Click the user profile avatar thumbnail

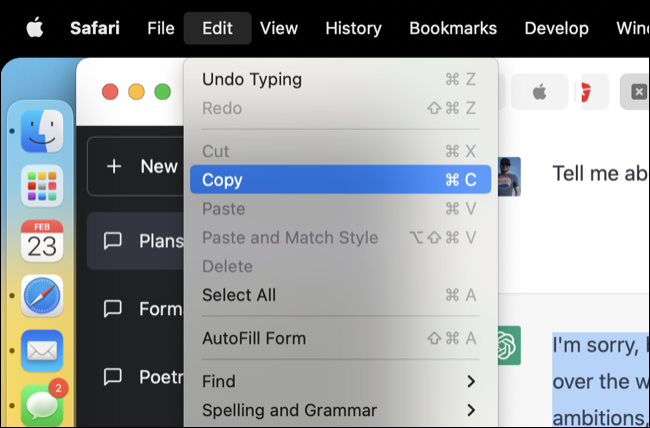(509, 175)
